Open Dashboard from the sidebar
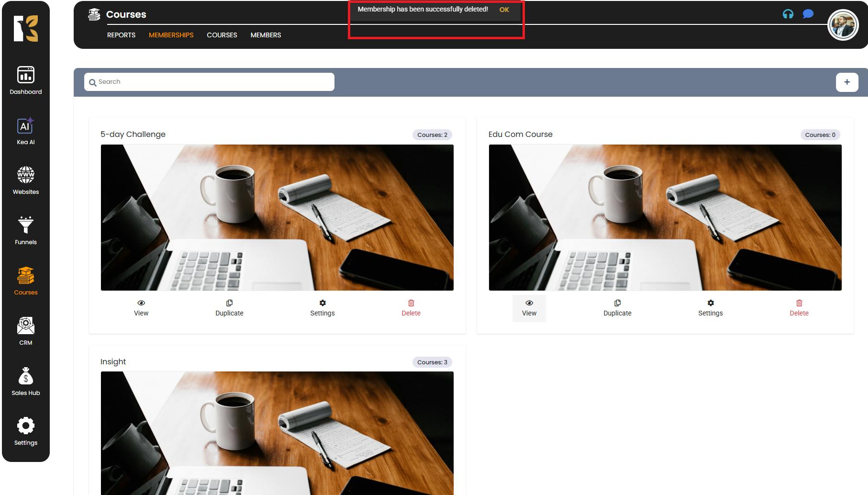The width and height of the screenshot is (868, 495). pyautogui.click(x=26, y=80)
